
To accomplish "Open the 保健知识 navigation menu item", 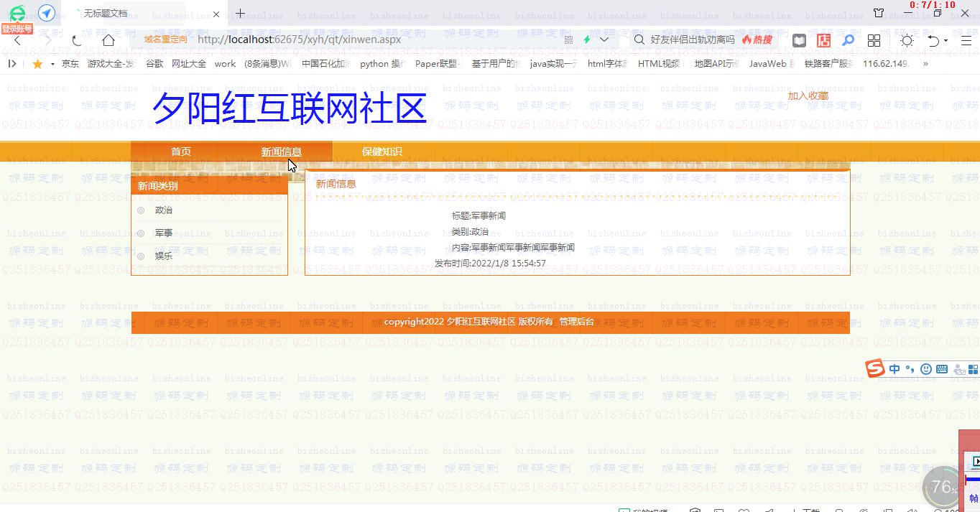I will pyautogui.click(x=382, y=152).
